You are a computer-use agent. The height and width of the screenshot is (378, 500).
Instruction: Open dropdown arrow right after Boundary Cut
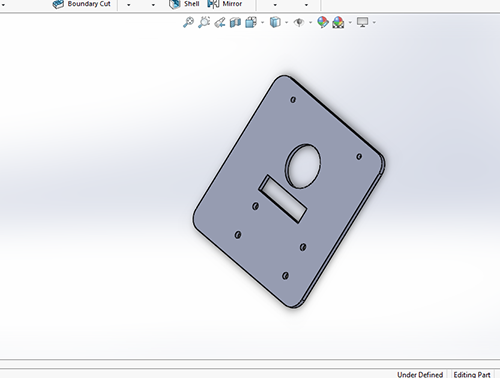coord(129,5)
